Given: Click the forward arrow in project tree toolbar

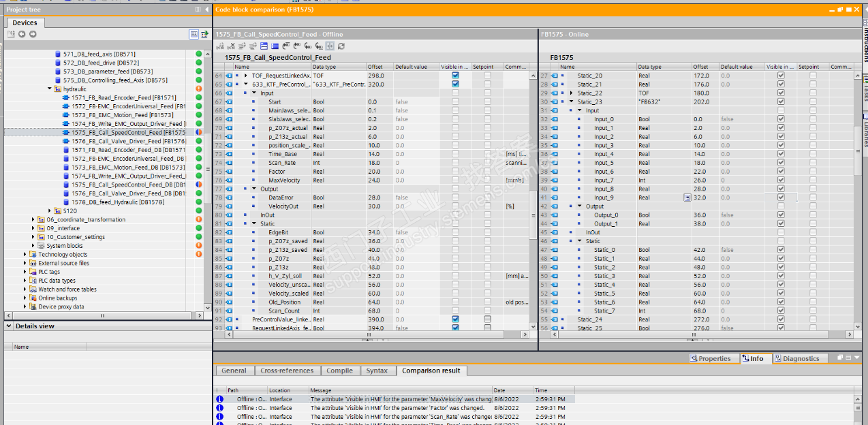Looking at the screenshot, I should tap(32, 34).
